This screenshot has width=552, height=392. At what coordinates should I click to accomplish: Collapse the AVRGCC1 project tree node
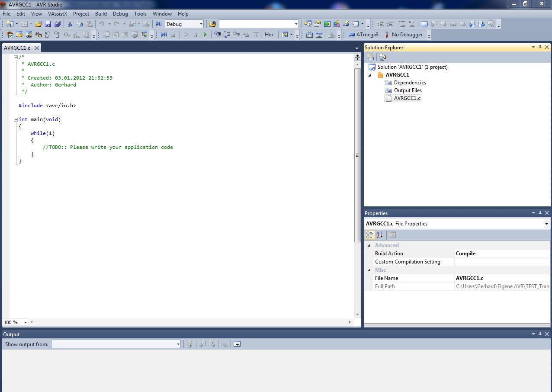point(369,75)
